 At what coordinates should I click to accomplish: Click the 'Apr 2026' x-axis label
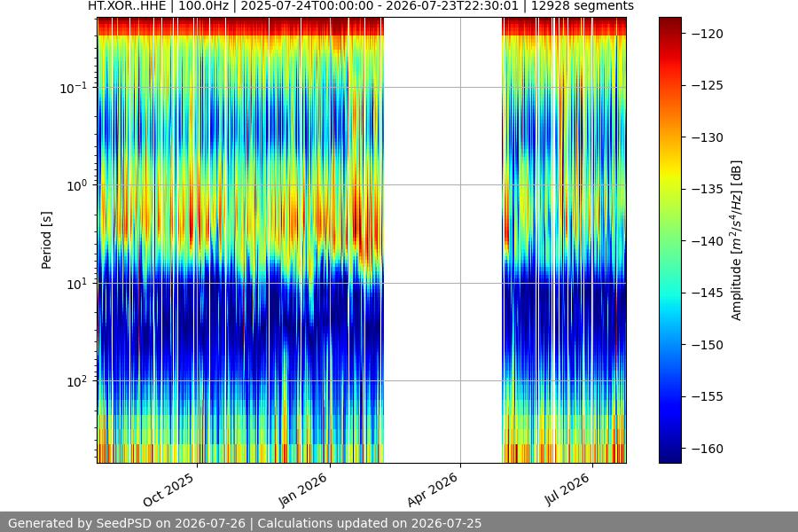pyautogui.click(x=433, y=489)
